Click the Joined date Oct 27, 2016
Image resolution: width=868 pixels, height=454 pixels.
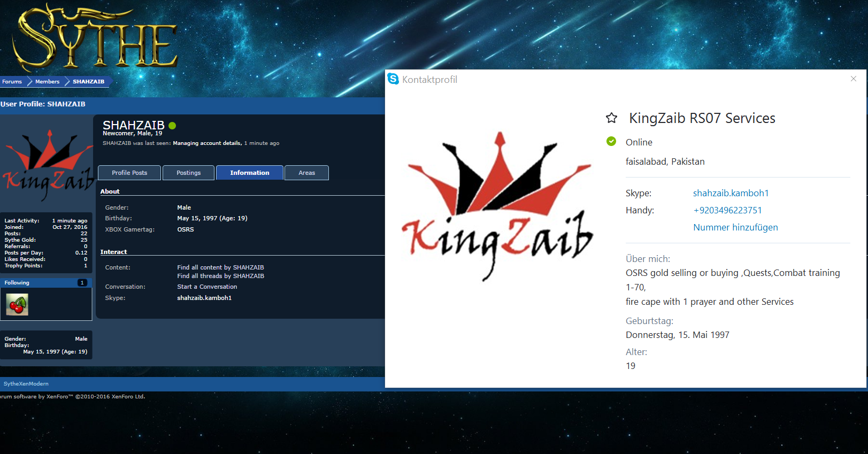pyautogui.click(x=70, y=227)
